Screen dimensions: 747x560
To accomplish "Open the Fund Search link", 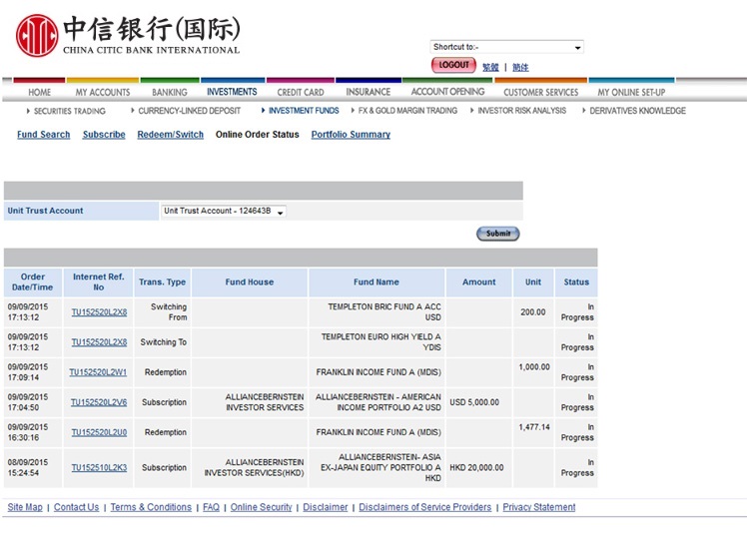I will click(x=43, y=135).
